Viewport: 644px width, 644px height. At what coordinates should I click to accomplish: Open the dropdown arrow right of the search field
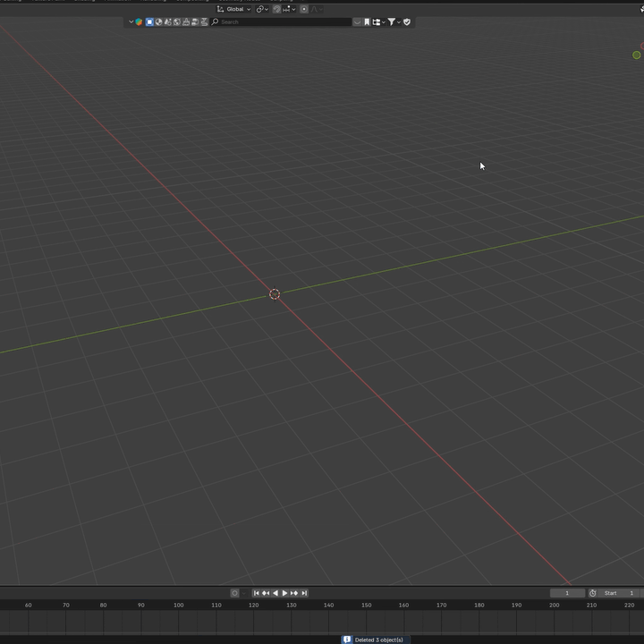(x=357, y=21)
